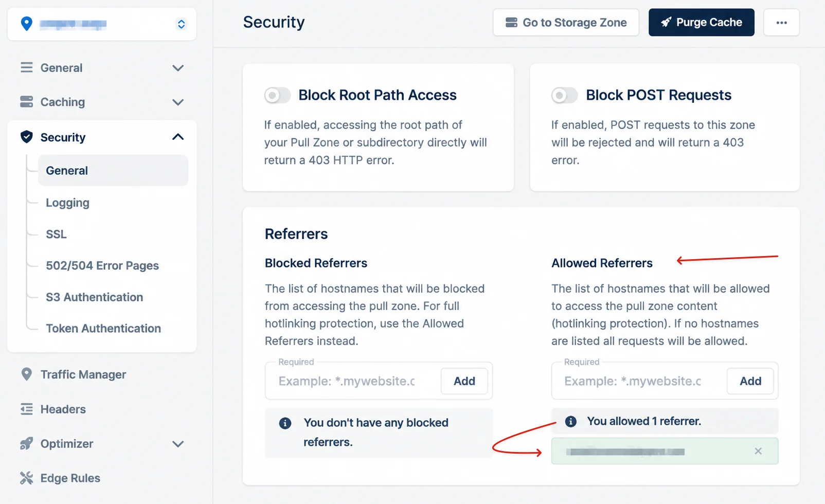Select General under Security
The image size is (825, 504).
point(113,170)
